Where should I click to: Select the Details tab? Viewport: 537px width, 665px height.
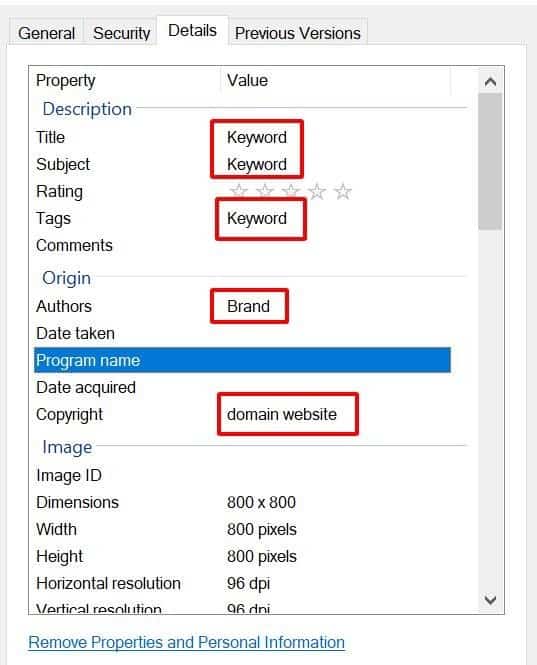pos(192,31)
